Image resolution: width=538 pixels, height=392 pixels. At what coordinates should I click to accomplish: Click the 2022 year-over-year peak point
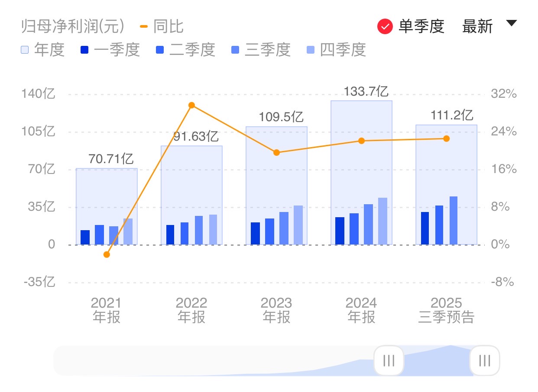click(x=192, y=105)
